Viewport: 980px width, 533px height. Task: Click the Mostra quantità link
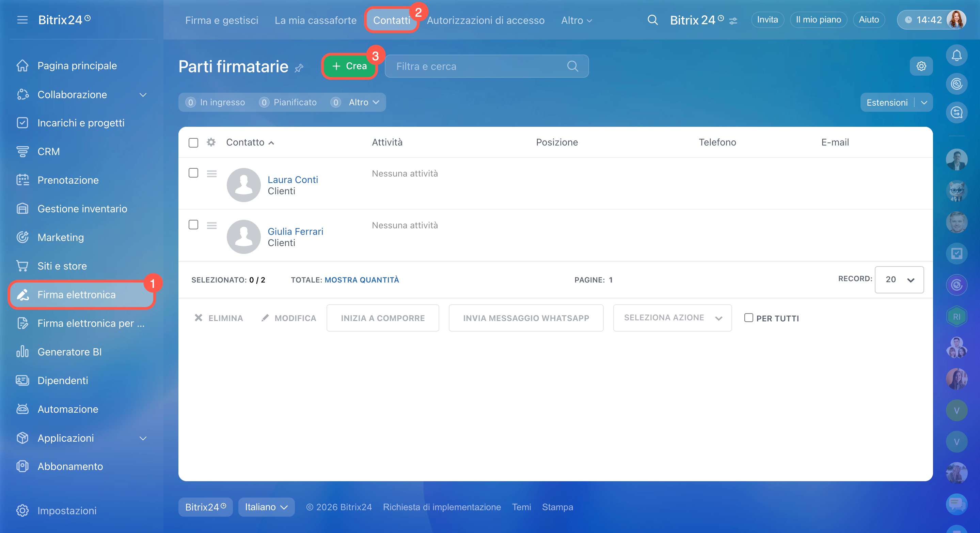tap(361, 280)
